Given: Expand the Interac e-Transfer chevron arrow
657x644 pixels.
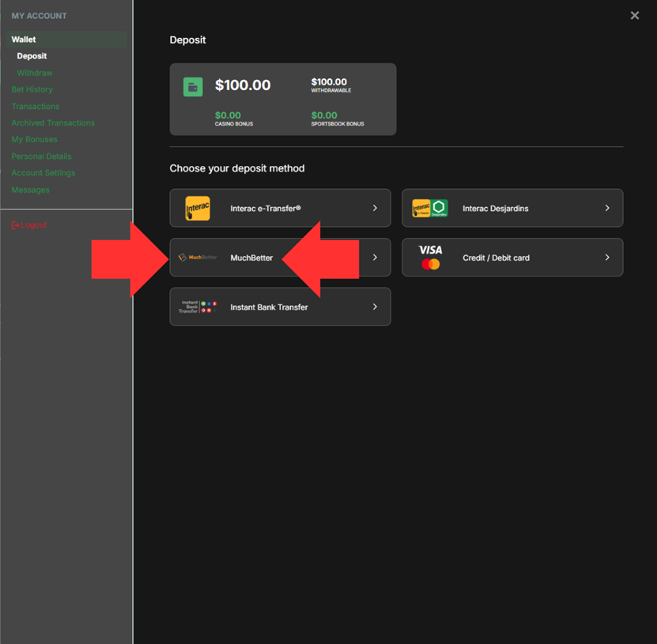Looking at the screenshot, I should 375,209.
